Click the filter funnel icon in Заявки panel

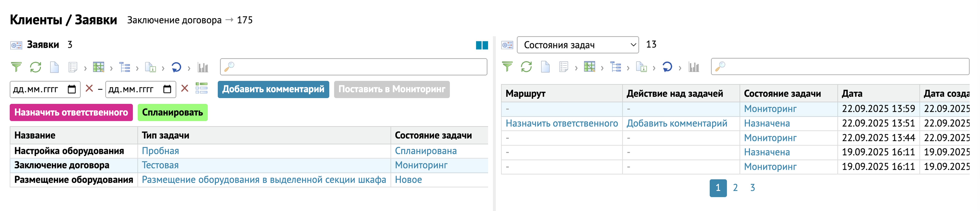[16, 67]
